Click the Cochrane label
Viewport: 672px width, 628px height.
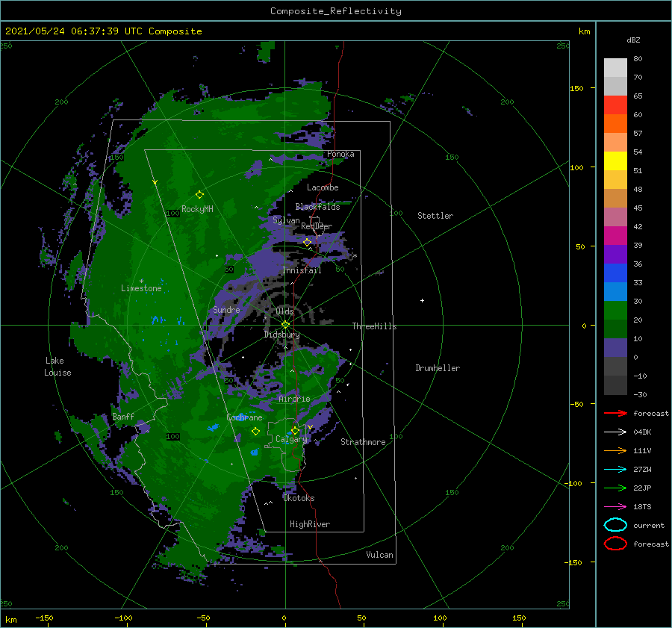(x=244, y=417)
